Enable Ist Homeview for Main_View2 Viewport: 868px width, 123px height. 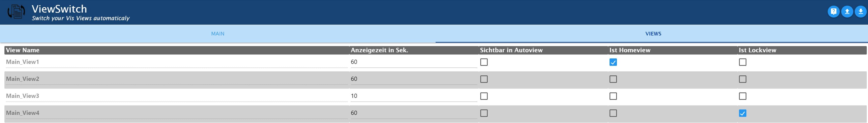pos(613,79)
